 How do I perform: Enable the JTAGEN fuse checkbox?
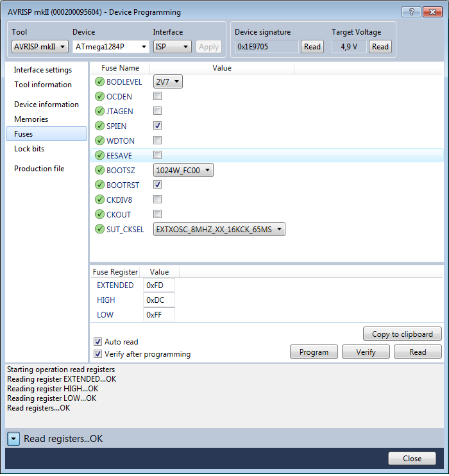coord(158,111)
